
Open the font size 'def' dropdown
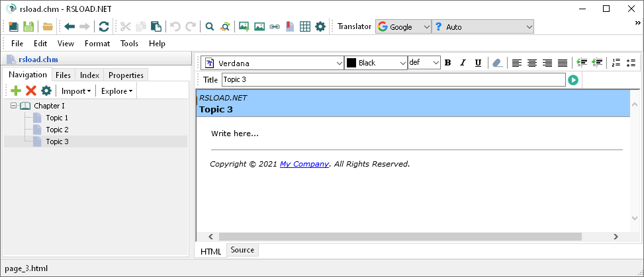(x=424, y=63)
